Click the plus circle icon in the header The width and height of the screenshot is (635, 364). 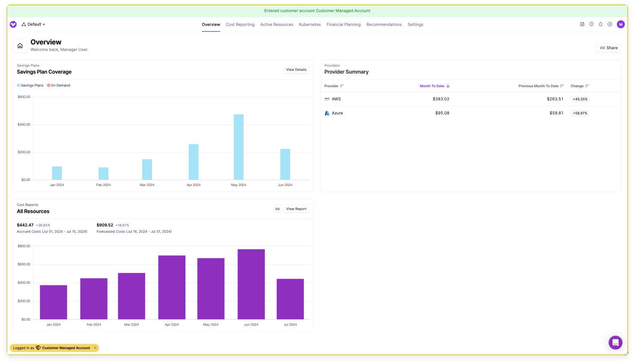tap(610, 24)
